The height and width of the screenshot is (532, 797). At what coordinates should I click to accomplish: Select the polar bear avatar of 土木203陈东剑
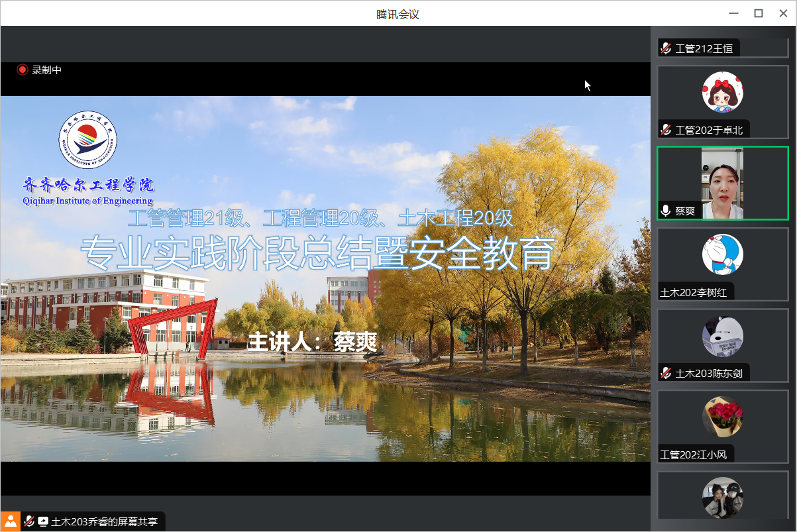(x=722, y=336)
